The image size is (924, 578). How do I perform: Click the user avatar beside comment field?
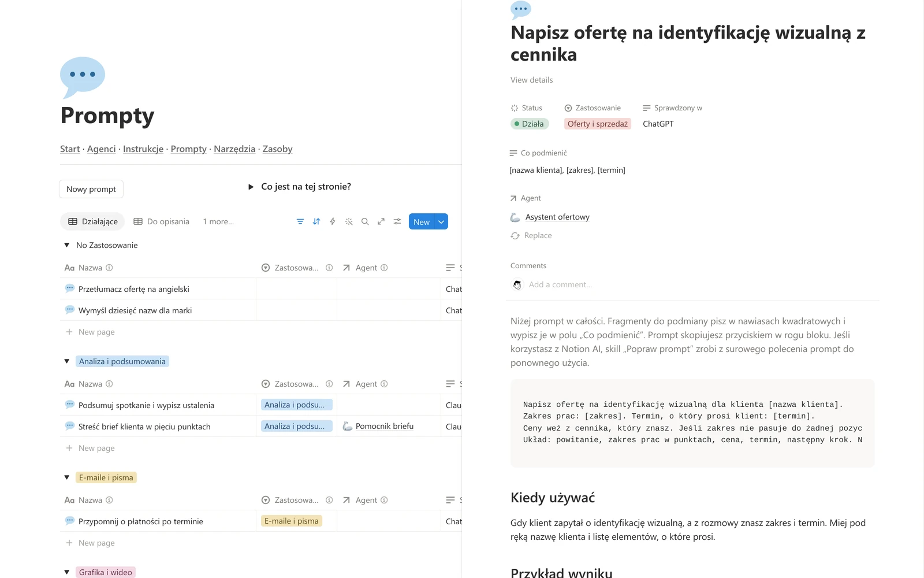point(517,284)
